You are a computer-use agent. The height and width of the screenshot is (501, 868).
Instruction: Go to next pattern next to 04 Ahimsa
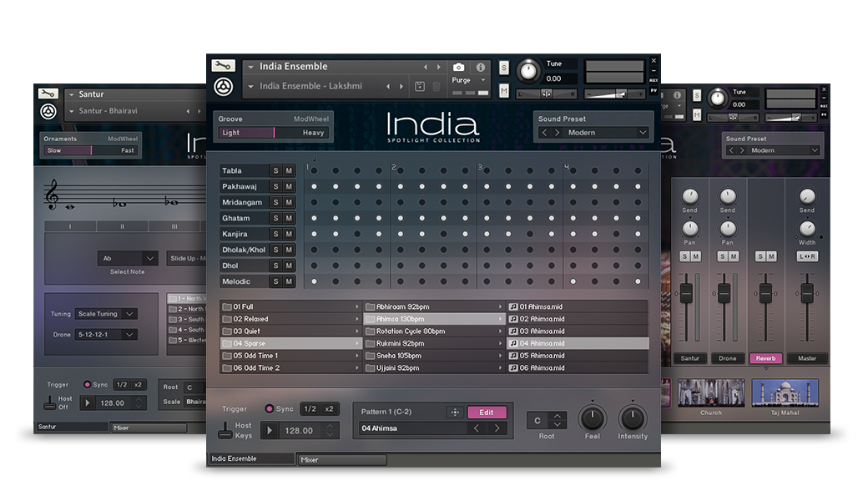point(497,428)
